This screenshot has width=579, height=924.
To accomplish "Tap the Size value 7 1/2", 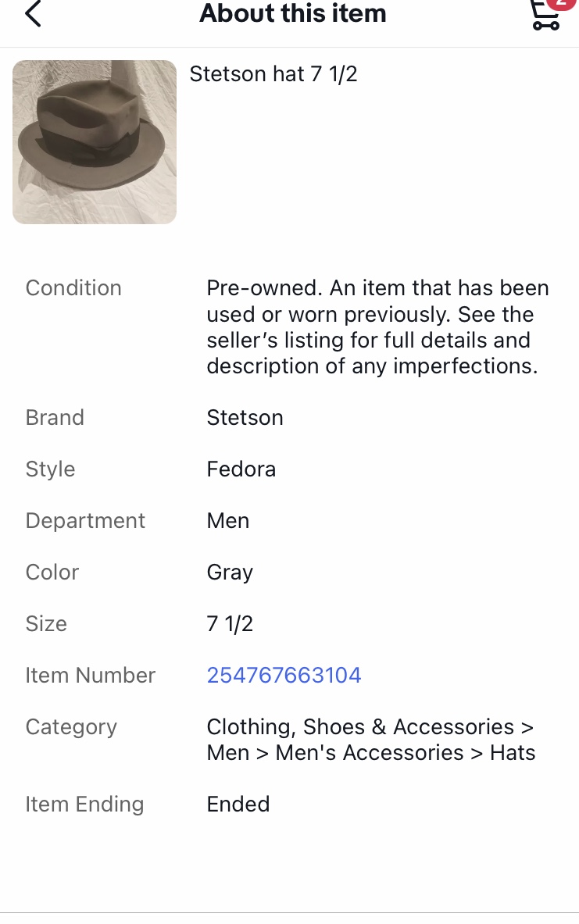I will [x=230, y=624].
